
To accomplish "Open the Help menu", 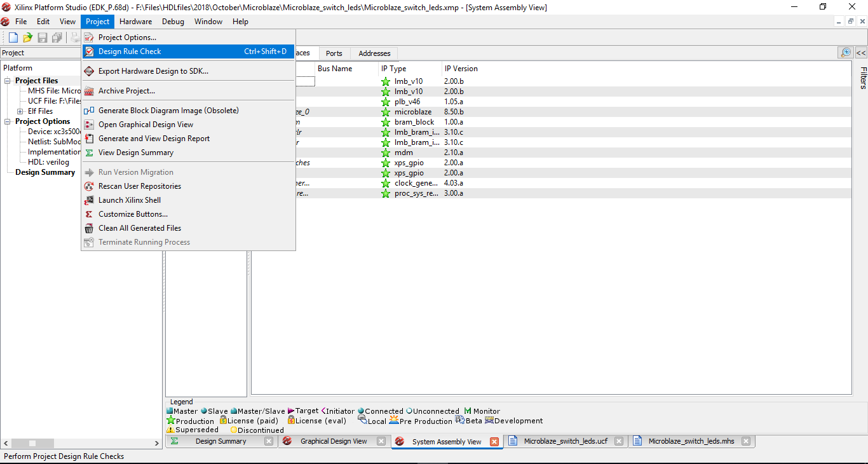I will click(240, 22).
